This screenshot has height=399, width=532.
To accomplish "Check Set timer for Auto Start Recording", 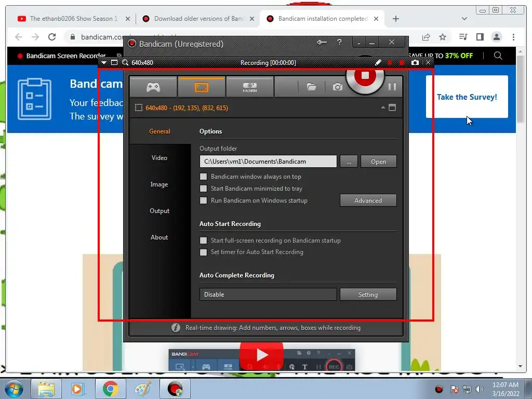I will (x=203, y=252).
